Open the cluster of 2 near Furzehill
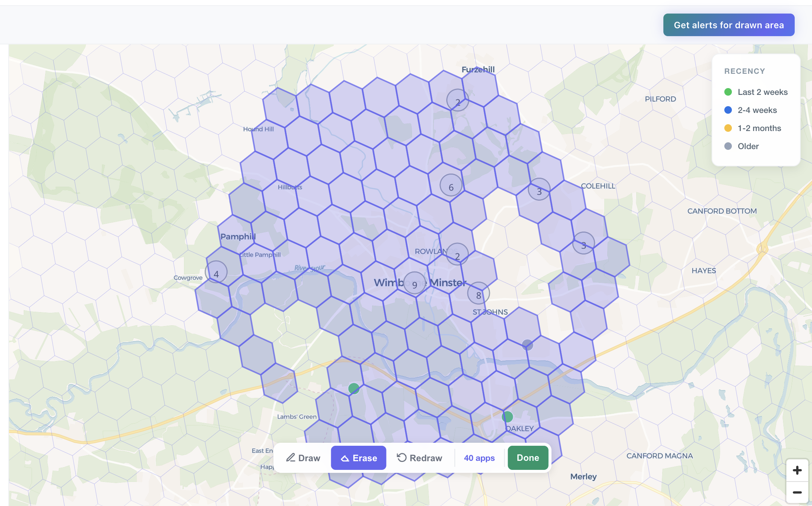This screenshot has width=812, height=506. point(458,101)
